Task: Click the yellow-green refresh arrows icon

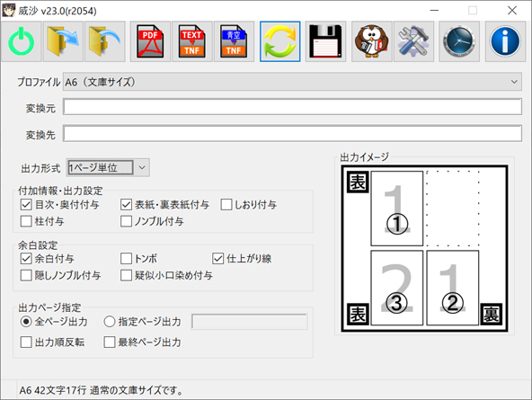Action: point(279,41)
